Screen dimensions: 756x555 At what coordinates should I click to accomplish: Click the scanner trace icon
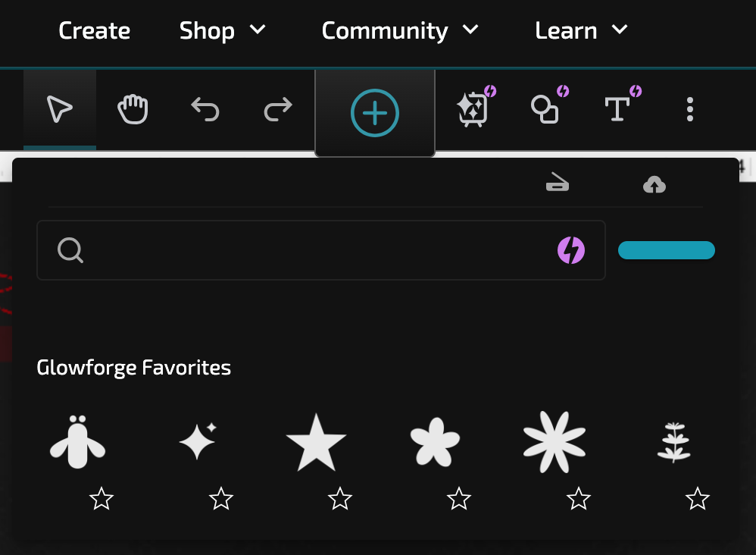pyautogui.click(x=558, y=183)
